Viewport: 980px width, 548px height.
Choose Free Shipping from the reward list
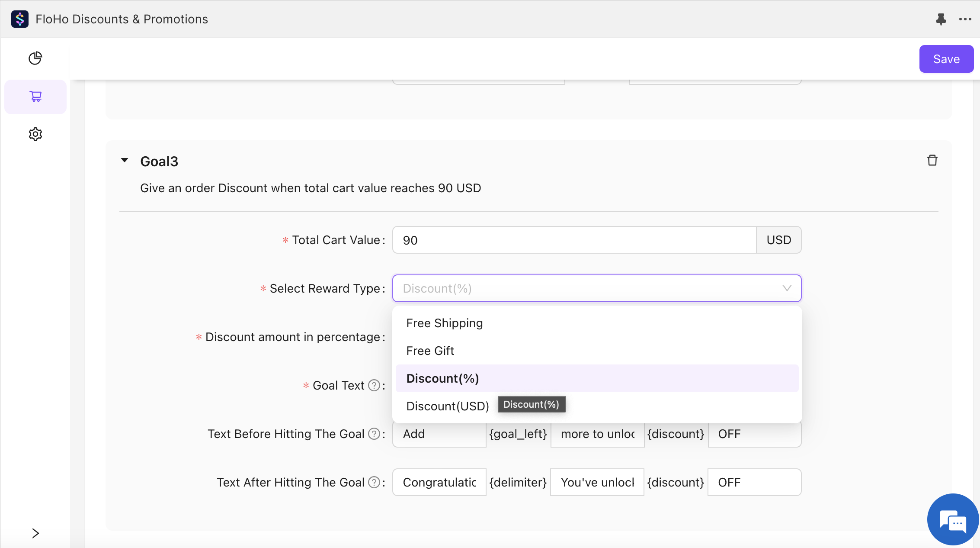coord(445,323)
